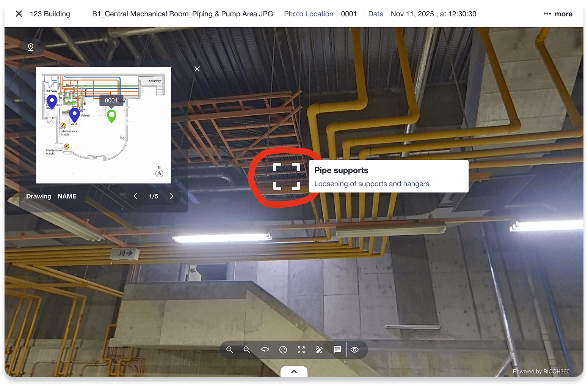Toggle annotation visibility with the eye icon
The width and height of the screenshot is (588, 386).
pyautogui.click(x=354, y=350)
